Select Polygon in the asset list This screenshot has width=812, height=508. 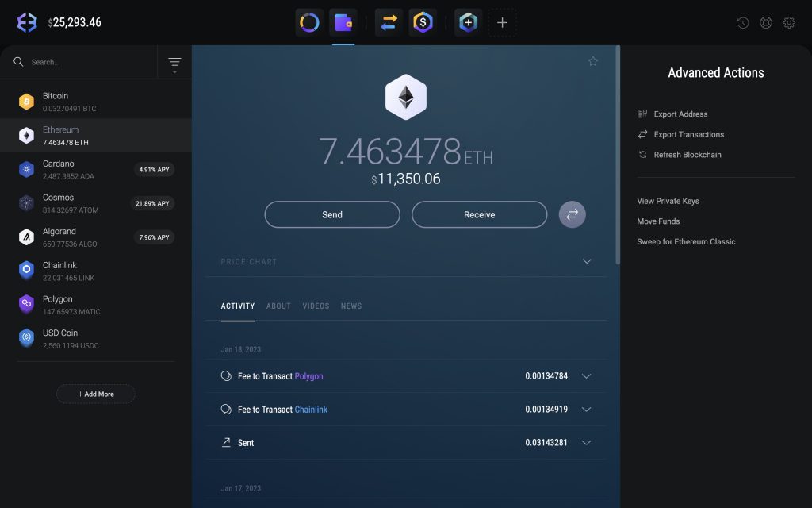pyautogui.click(x=96, y=305)
